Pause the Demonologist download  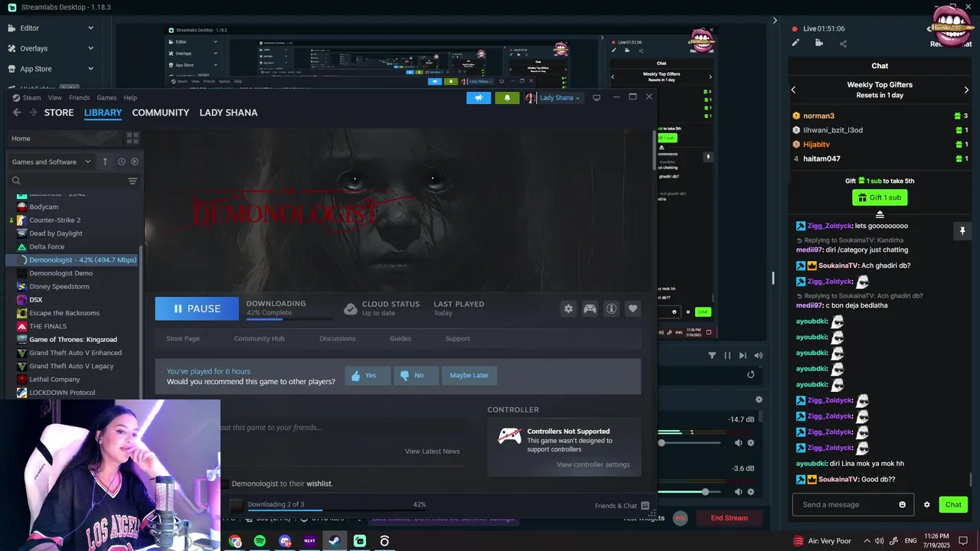pyautogui.click(x=197, y=308)
